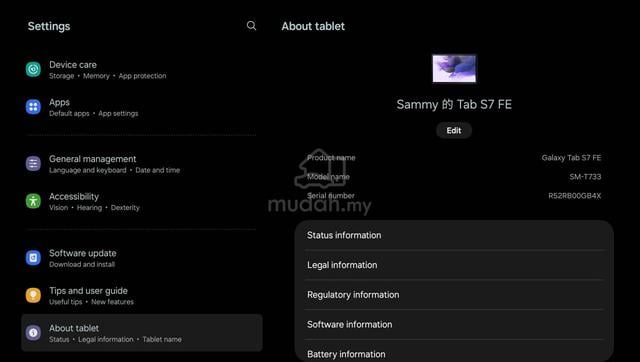Click the device name 'Sammy 的 Tab S7 FE'
640x362 pixels.
click(454, 104)
